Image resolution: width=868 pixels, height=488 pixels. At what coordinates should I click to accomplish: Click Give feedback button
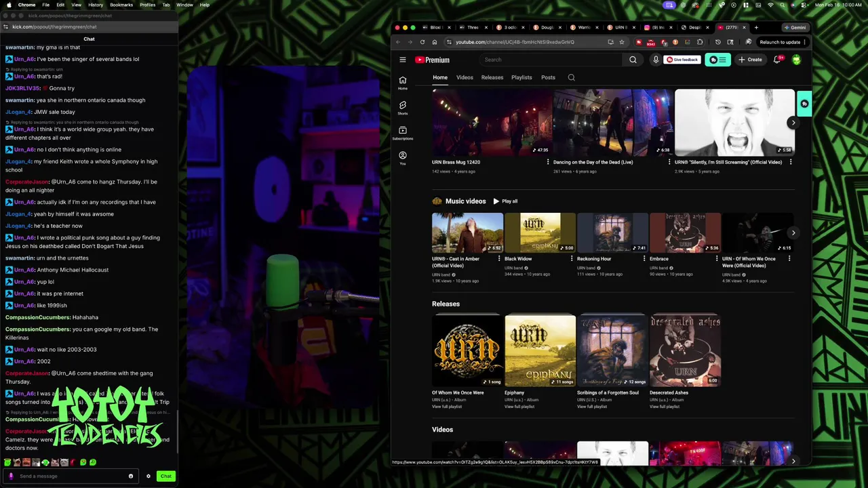coord(682,60)
